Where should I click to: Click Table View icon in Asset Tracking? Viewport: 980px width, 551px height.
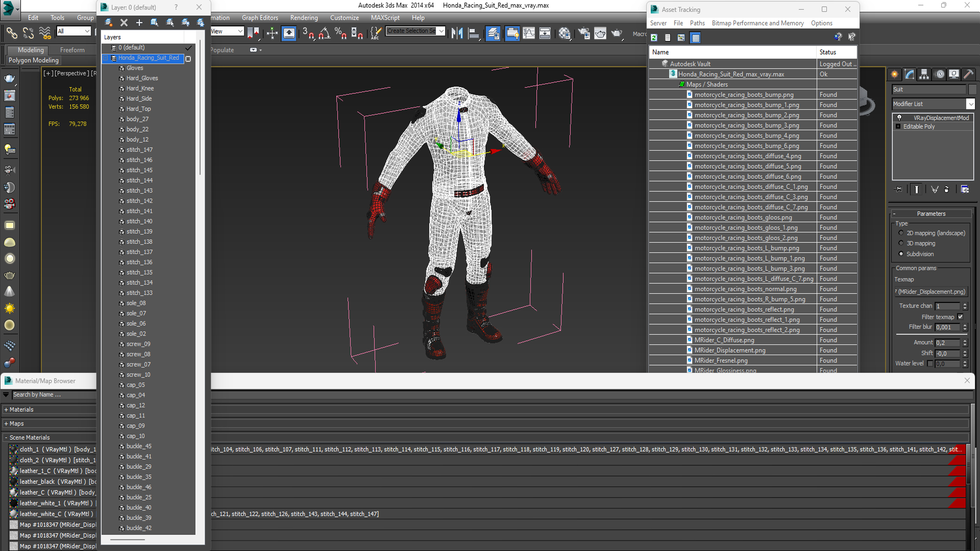click(695, 37)
